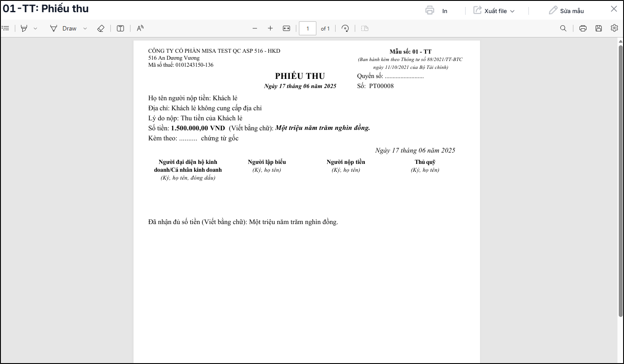Expand the highlighter options dropdown arrow
Screen dimensions: 624x364
(35, 28)
